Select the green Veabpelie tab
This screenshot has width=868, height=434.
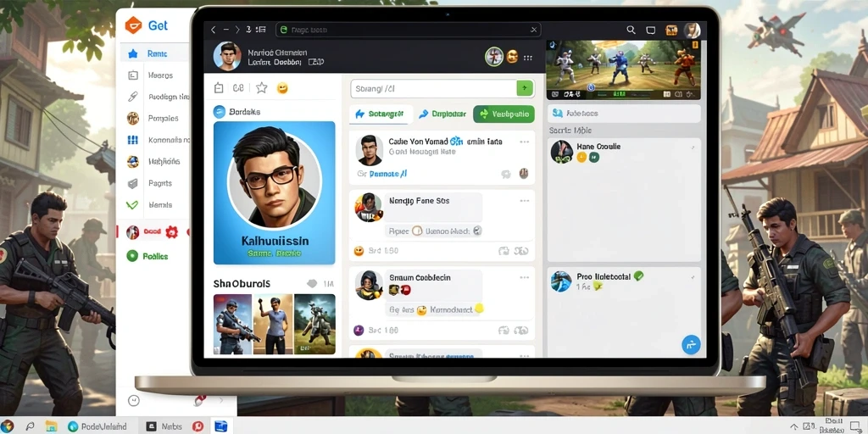(504, 114)
